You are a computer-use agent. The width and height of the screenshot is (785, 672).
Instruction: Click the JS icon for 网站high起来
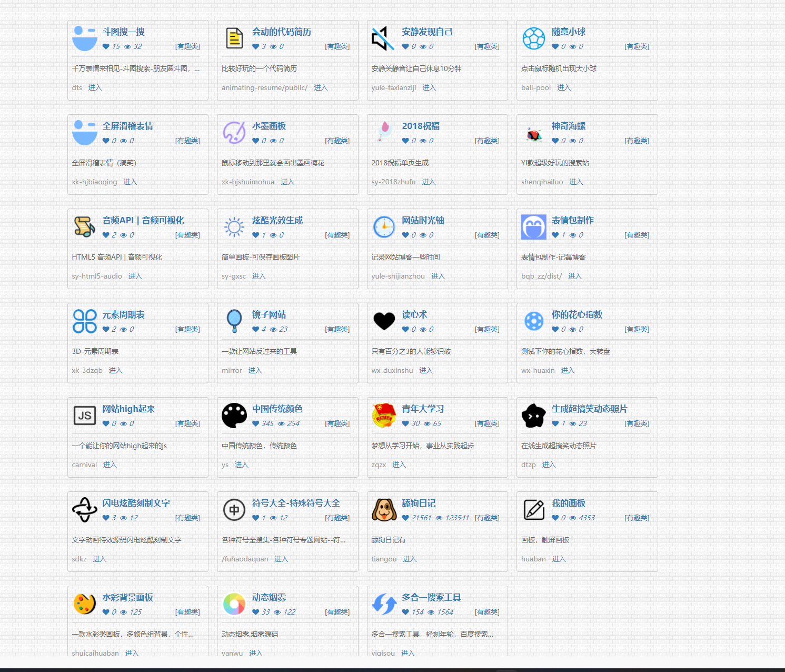pyautogui.click(x=84, y=416)
